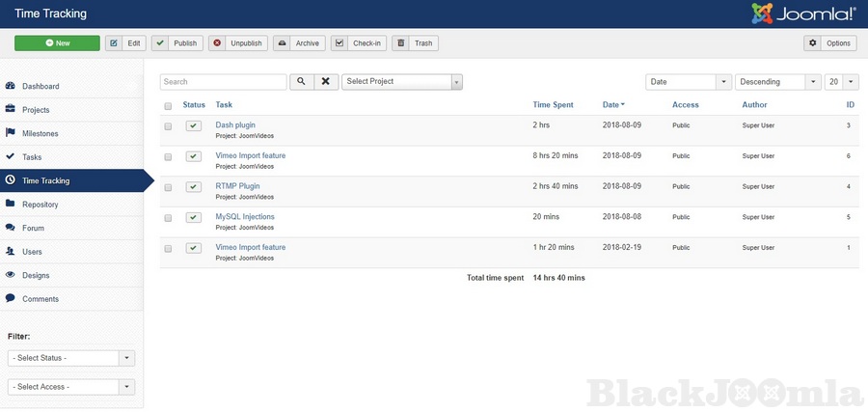
Task: Open the MySQL Injections task link
Action: (x=245, y=217)
